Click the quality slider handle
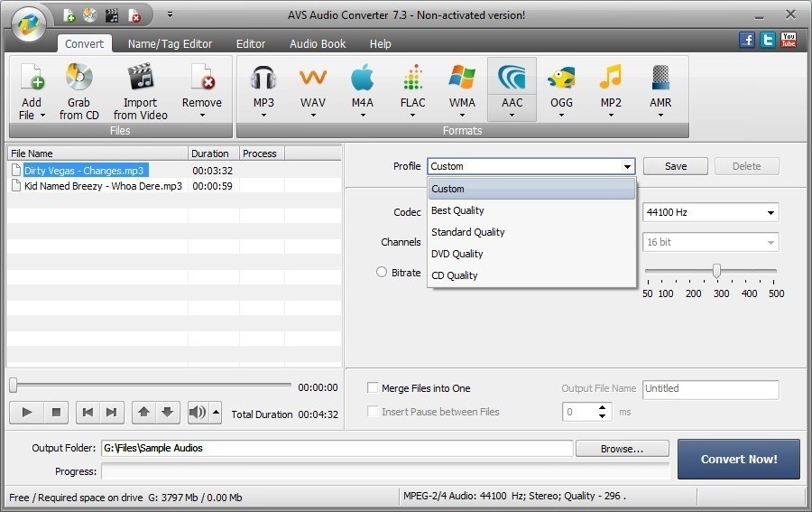Image resolution: width=812 pixels, height=512 pixels. coord(716,271)
